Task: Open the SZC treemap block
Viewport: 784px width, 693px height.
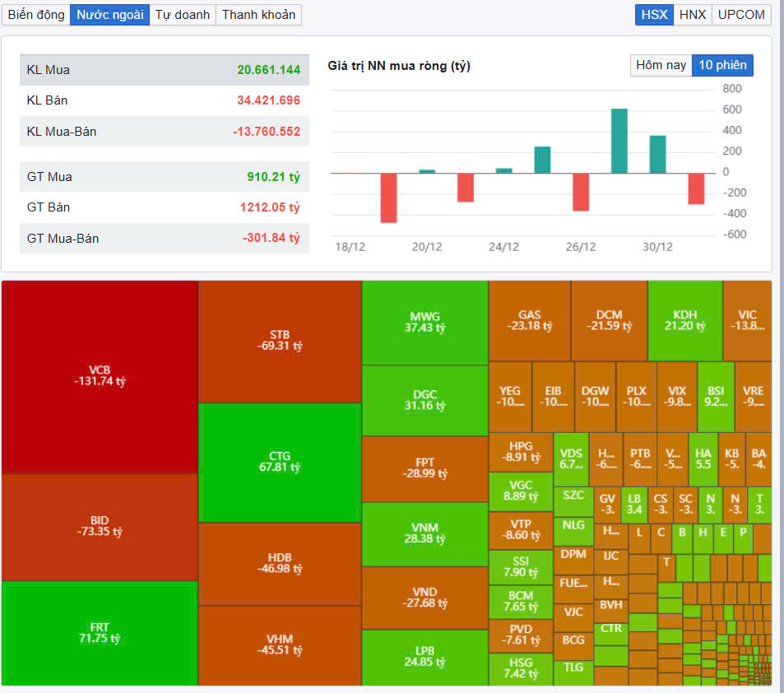Action: (x=573, y=501)
